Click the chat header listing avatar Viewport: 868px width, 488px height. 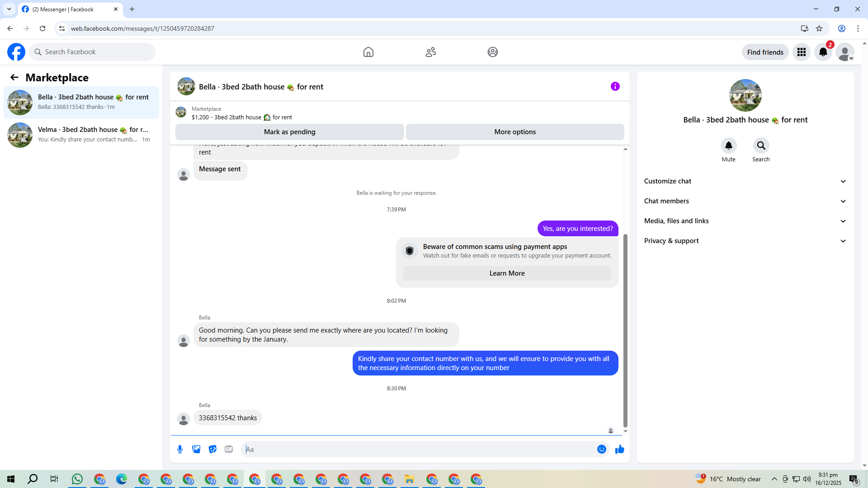[186, 86]
